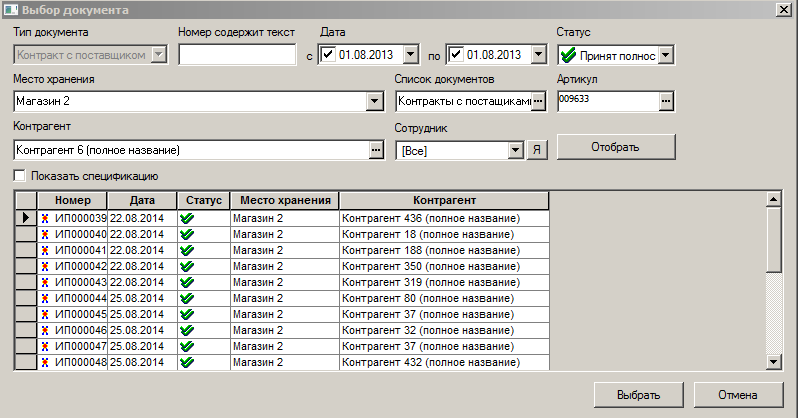Expand the Место хранения dropdown
Screen dimensions: 798x418
click(x=375, y=101)
